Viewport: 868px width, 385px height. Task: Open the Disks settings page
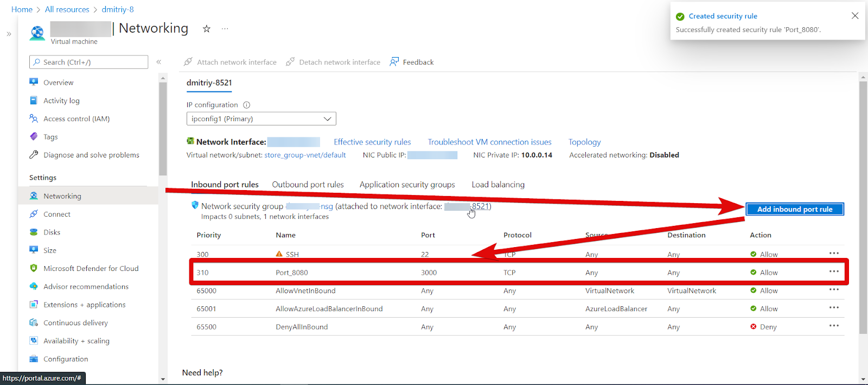[x=52, y=232]
